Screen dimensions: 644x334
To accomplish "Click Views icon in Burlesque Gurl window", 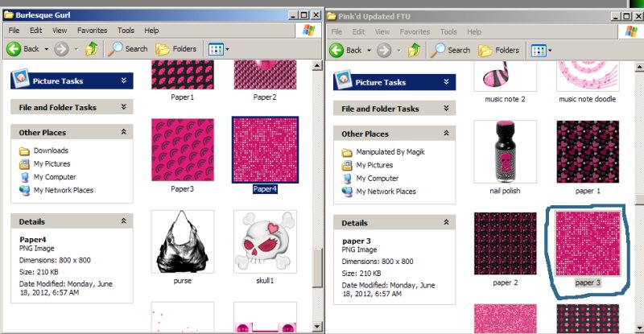I will click(x=216, y=49).
